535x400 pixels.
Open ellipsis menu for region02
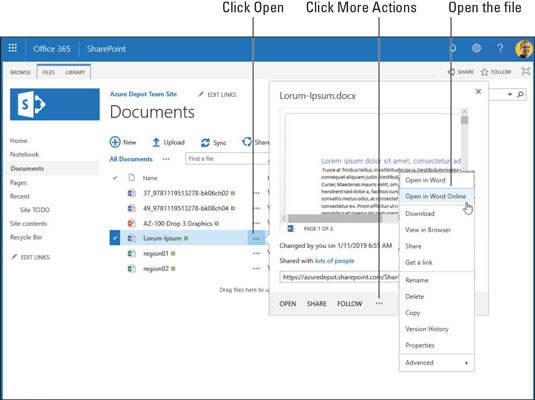[x=256, y=269]
